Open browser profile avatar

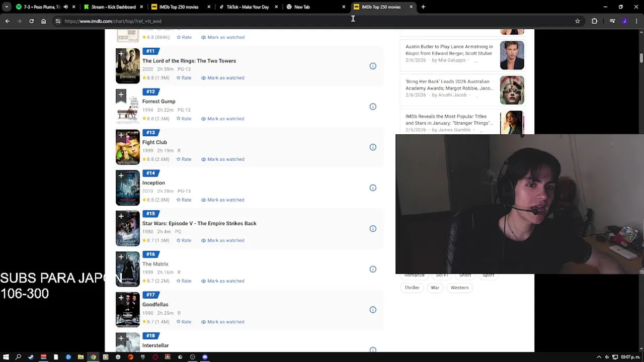[x=624, y=21]
